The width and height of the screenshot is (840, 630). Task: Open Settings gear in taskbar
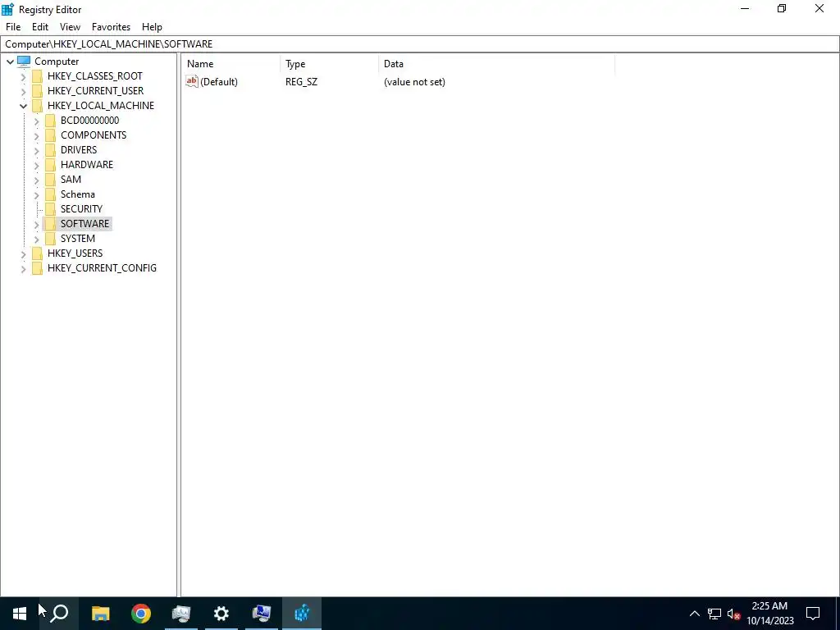(221, 614)
